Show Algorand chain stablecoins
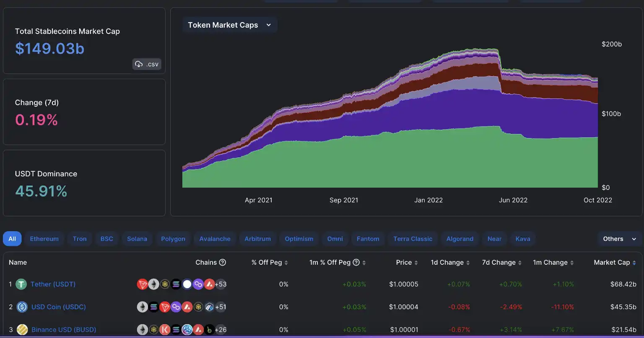The image size is (644, 338). pyautogui.click(x=460, y=239)
